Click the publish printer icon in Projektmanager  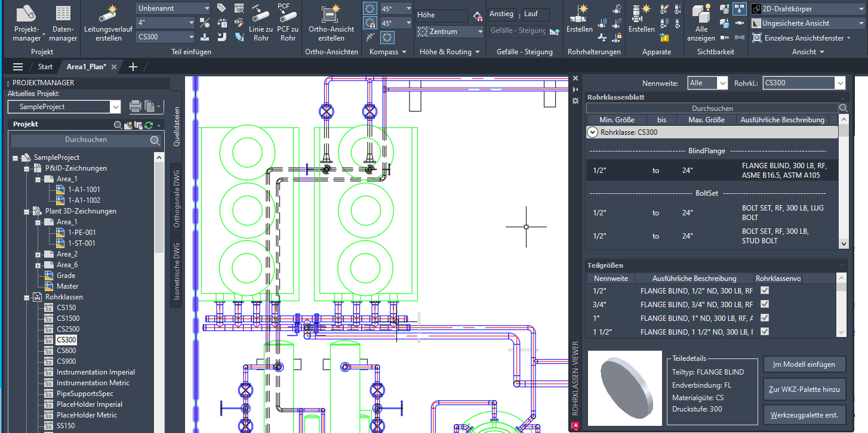pos(136,107)
